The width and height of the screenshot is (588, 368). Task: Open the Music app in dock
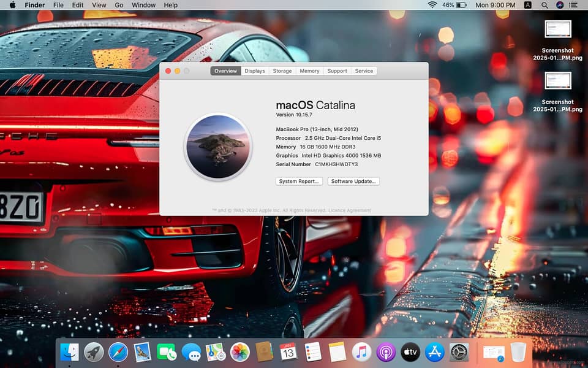coord(361,352)
